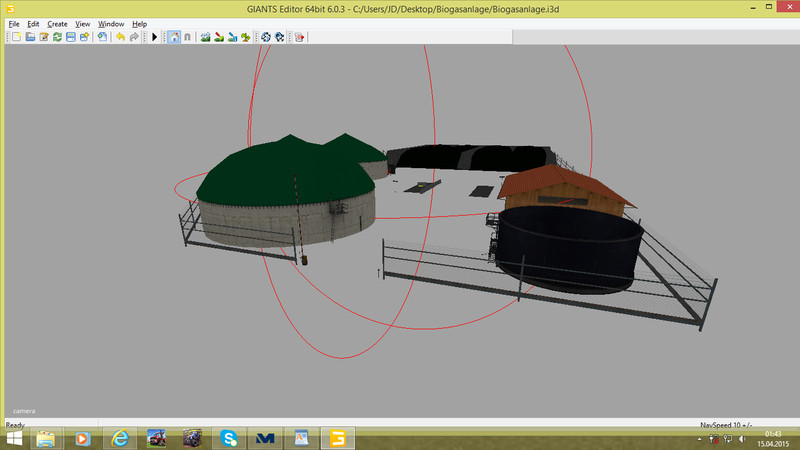Select the terrain tool icon with red brush

pos(219,37)
